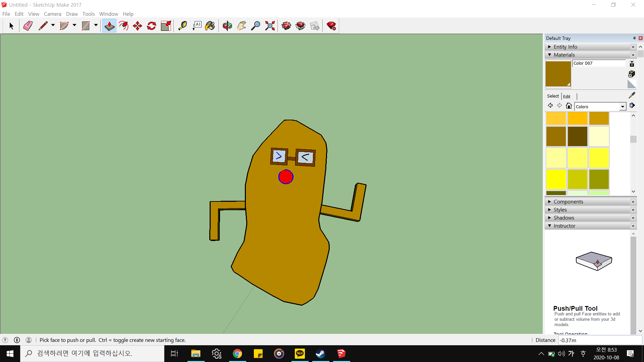
Task: Close the Shadows panel
Action: point(633,218)
